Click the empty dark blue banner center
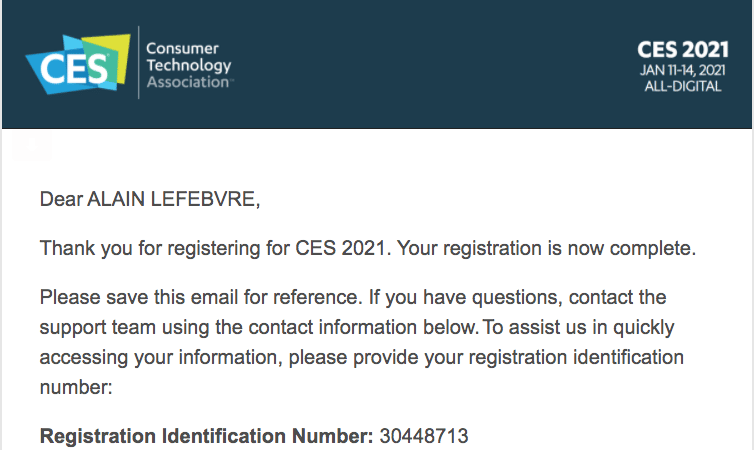This screenshot has height=450, width=754. [x=433, y=64]
